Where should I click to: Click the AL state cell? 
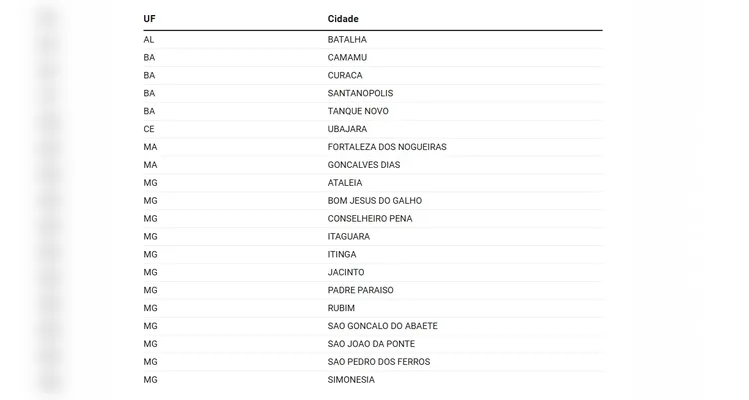(x=149, y=39)
